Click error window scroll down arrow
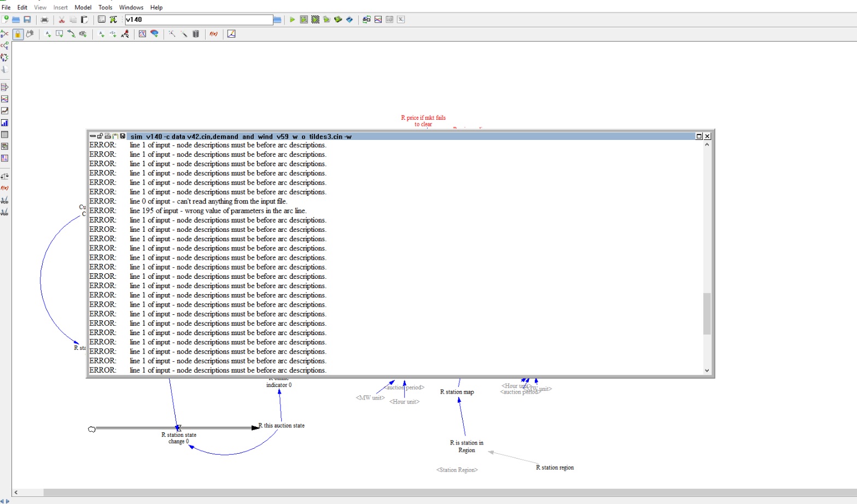The image size is (857, 504). click(x=707, y=370)
